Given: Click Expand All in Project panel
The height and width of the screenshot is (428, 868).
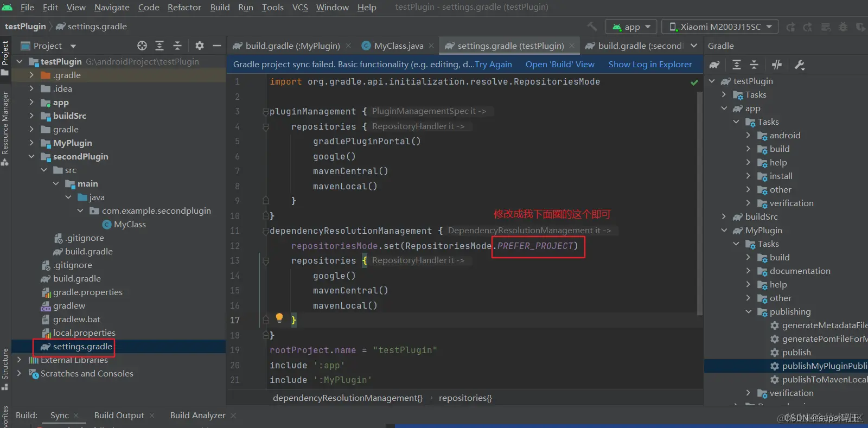Looking at the screenshot, I should tap(159, 46).
